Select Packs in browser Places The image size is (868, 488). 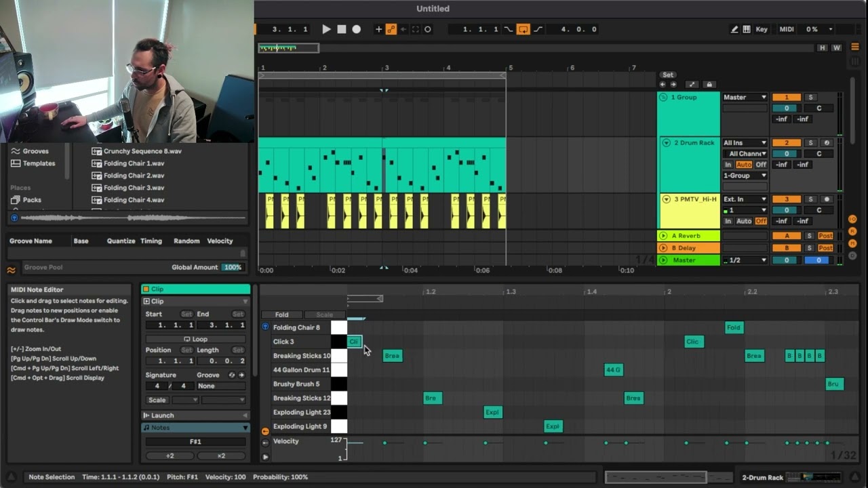pyautogui.click(x=32, y=200)
